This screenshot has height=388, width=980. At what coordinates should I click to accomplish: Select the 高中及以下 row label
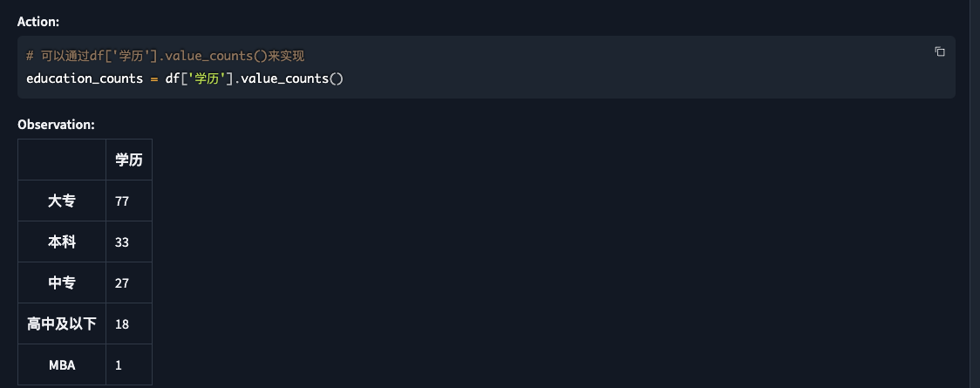click(62, 323)
